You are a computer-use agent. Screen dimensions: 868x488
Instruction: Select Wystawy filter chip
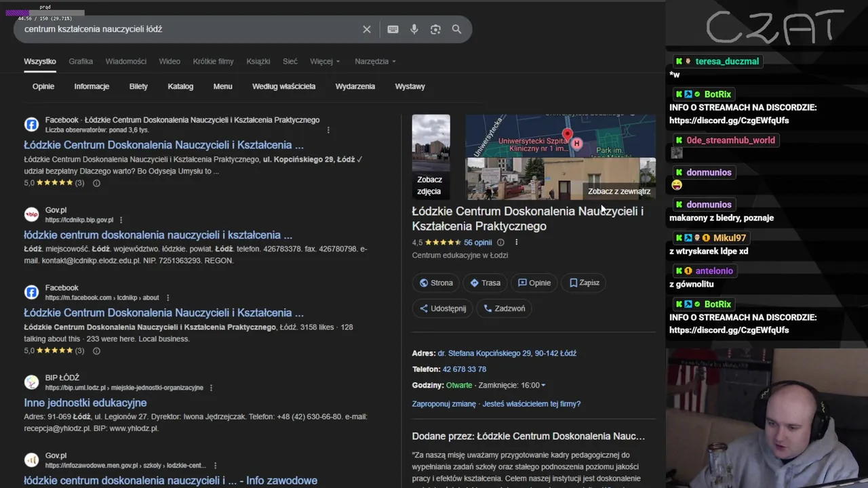pos(410,86)
